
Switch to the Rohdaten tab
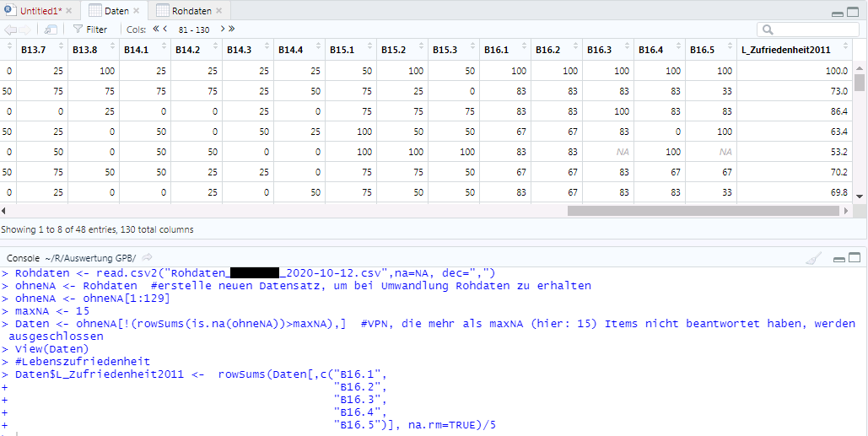191,11
